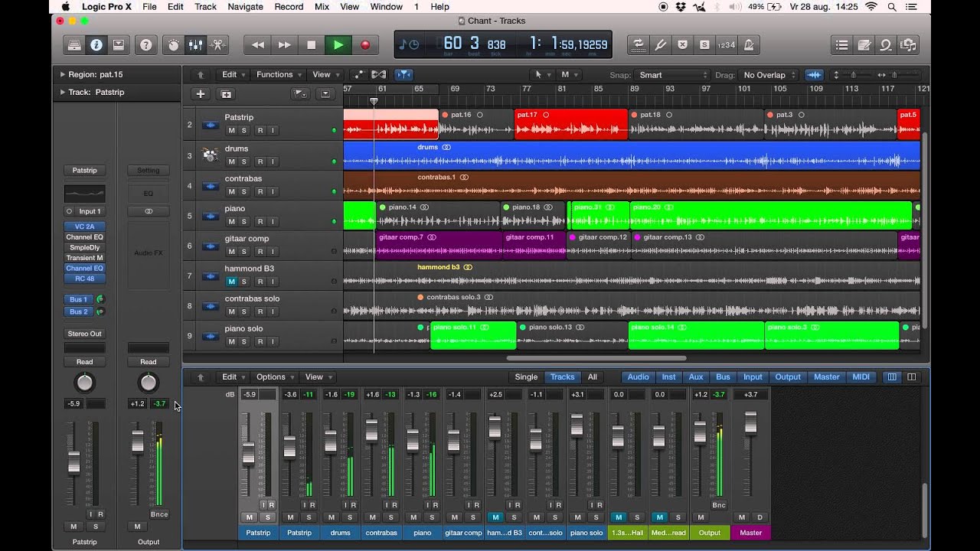Open the Functions dropdown menu
This screenshot has height=551, width=980.
click(279, 75)
